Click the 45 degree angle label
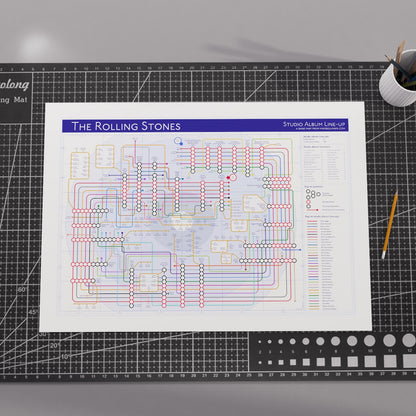Screen dimensions: 416x416 [x=33, y=312]
